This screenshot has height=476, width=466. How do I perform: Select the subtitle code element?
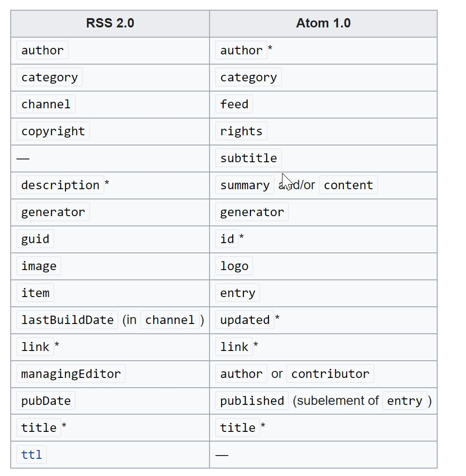coord(249,158)
